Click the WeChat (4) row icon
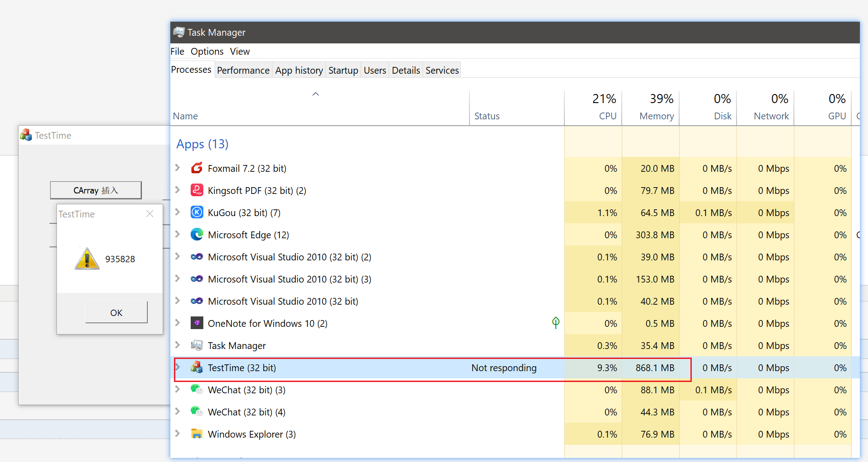The image size is (868, 462). (x=197, y=411)
